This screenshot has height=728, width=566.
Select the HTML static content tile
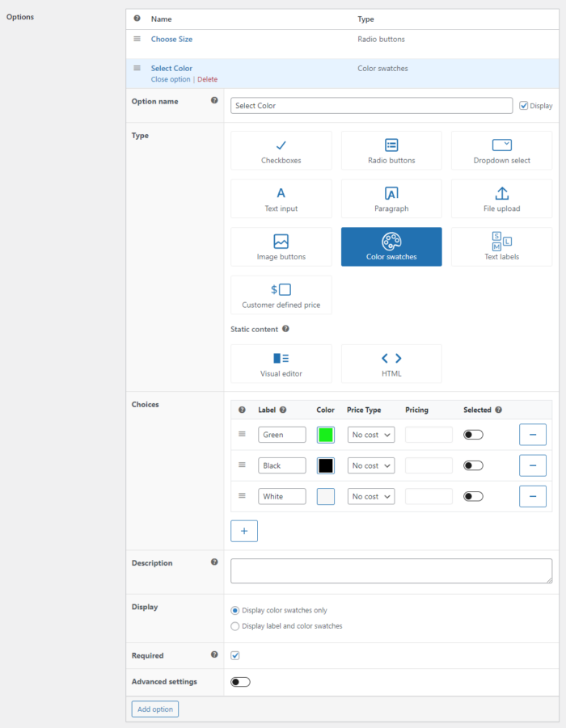391,364
